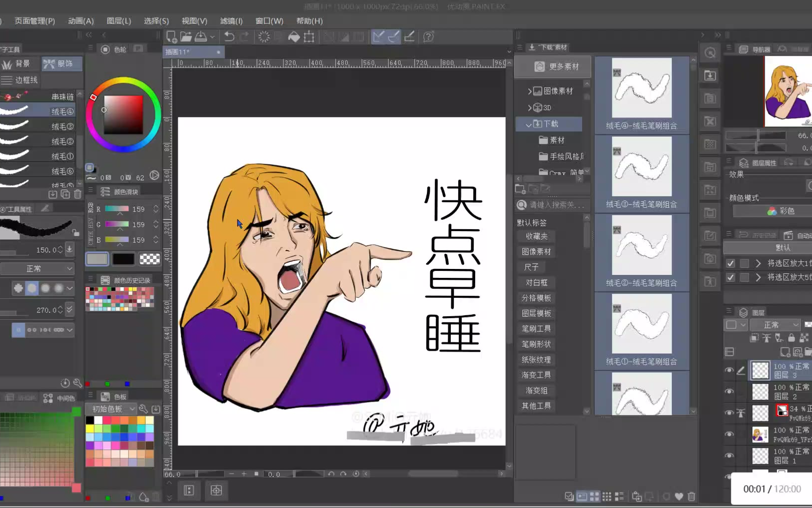812x508 pixels.
Task: Toggle visibility of layer 图层 2
Action: coord(729,391)
